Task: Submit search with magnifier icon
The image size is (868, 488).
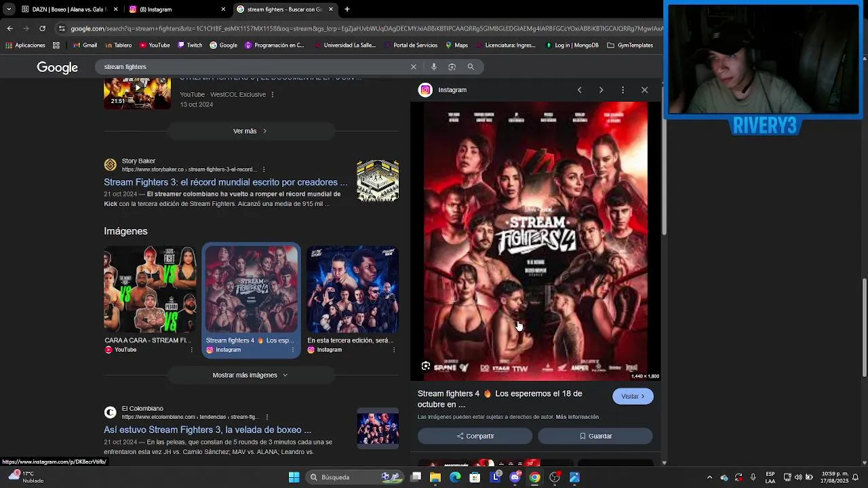Action: tap(471, 67)
